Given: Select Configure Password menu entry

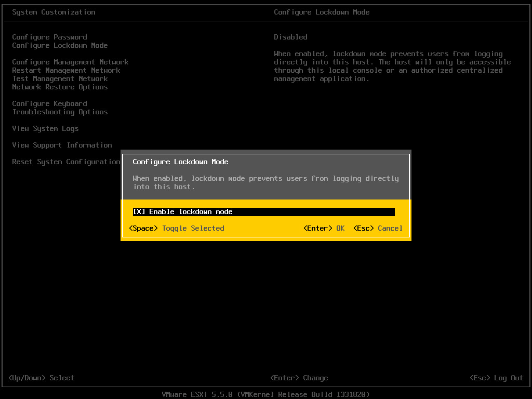Looking at the screenshot, I should [49, 37].
